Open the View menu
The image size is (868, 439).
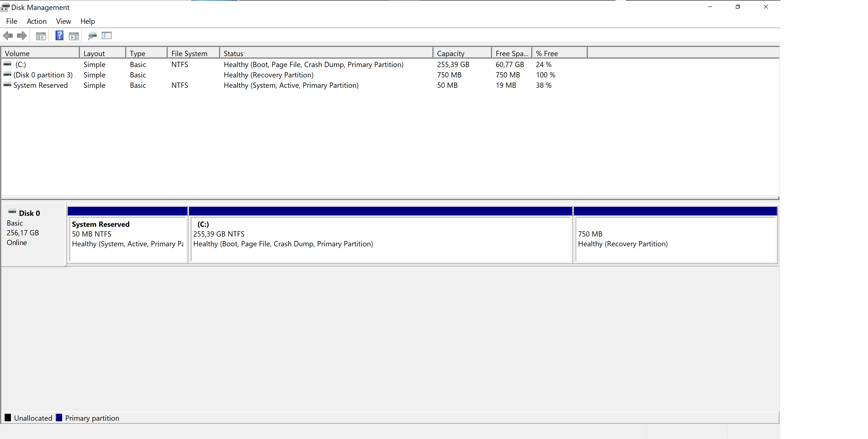pos(63,21)
